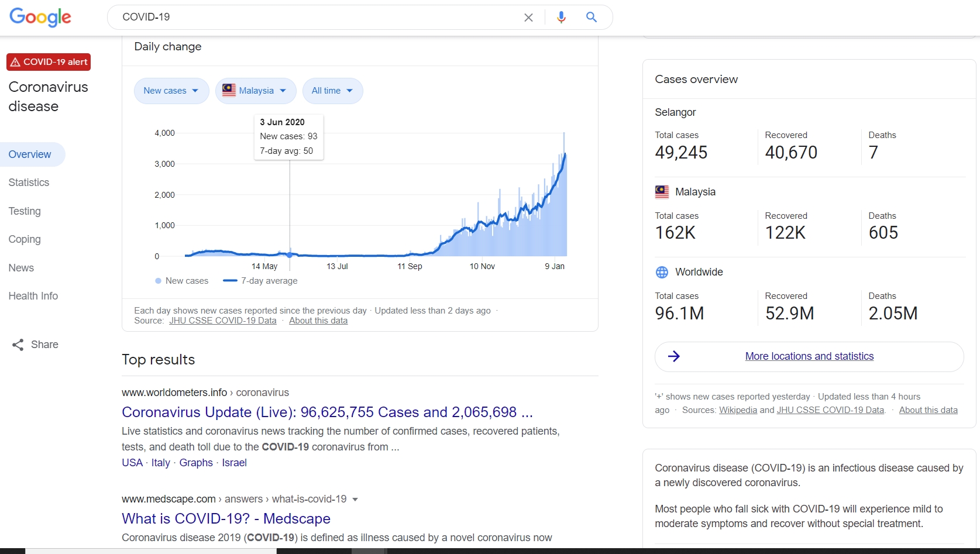Open the JHU CSSE COVID-19 Data source under chart
This screenshot has height=554, width=980.
coord(222,321)
